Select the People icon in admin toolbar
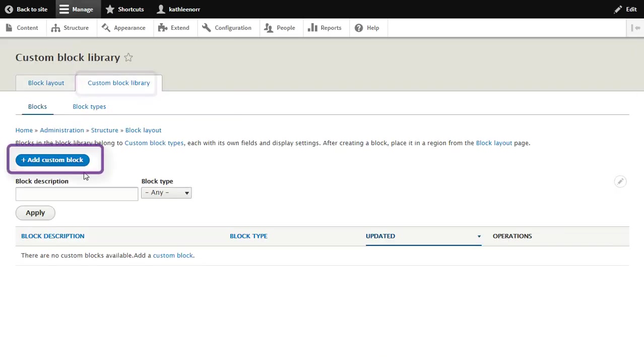This screenshot has width=644, height=363. [x=269, y=28]
